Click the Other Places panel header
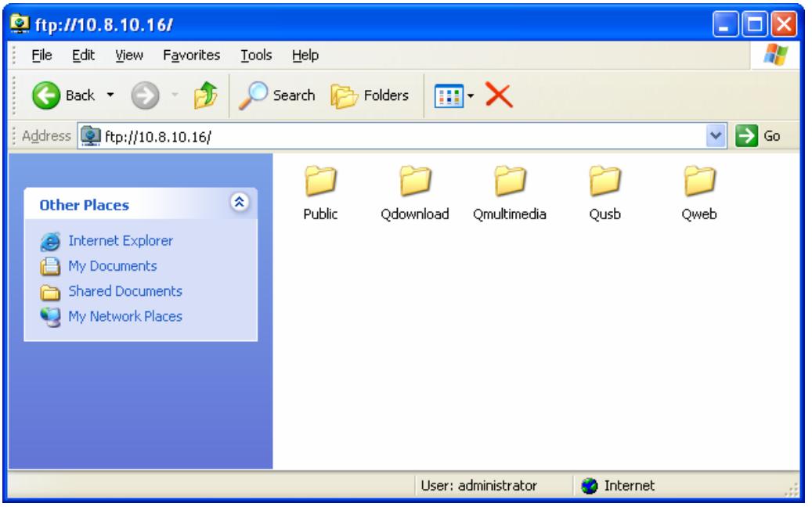This screenshot has width=812, height=507. (x=140, y=204)
